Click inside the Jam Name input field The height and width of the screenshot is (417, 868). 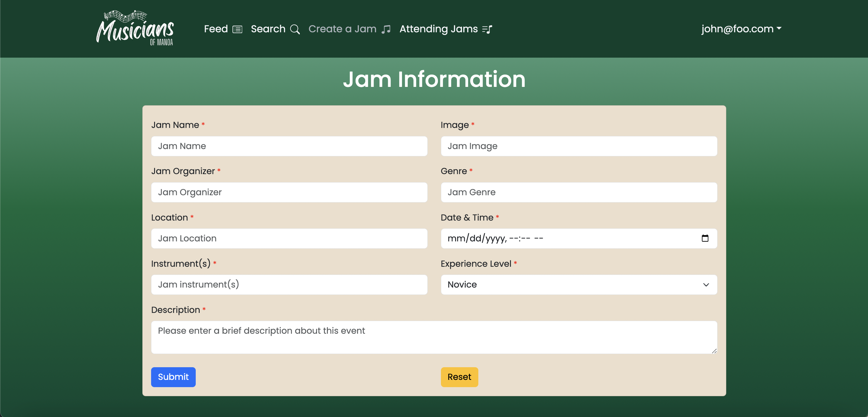coord(289,146)
